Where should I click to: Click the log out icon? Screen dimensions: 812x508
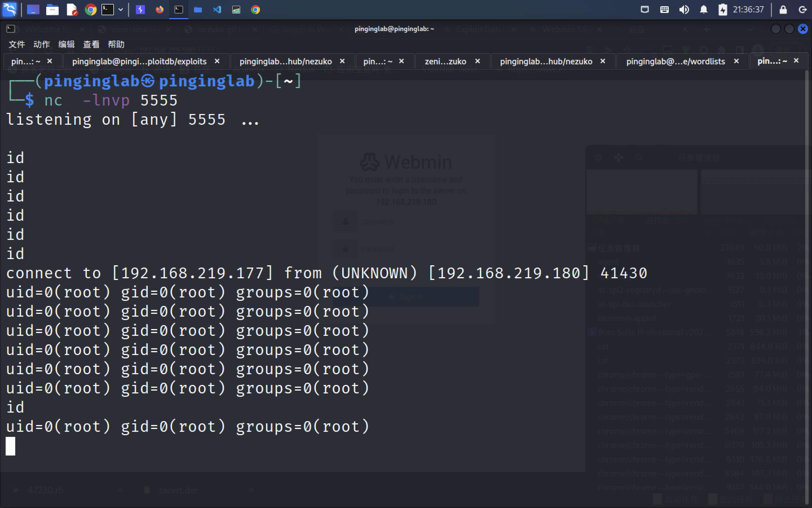point(803,9)
